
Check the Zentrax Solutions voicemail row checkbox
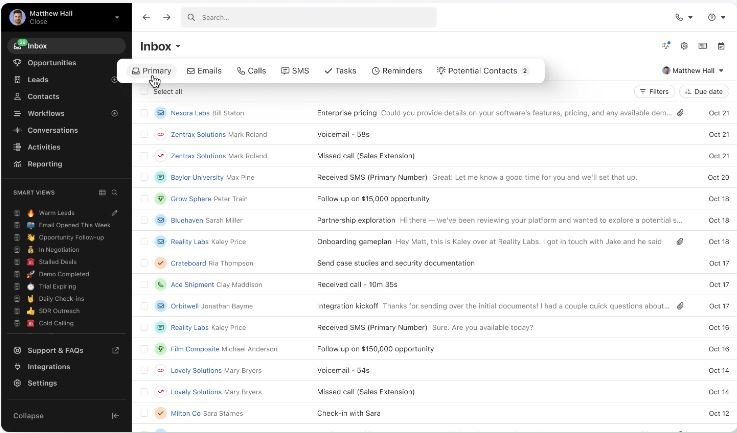[x=144, y=134]
